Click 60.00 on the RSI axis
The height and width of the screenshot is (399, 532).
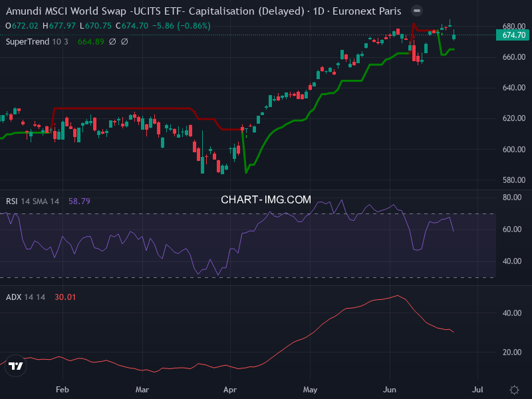512,229
